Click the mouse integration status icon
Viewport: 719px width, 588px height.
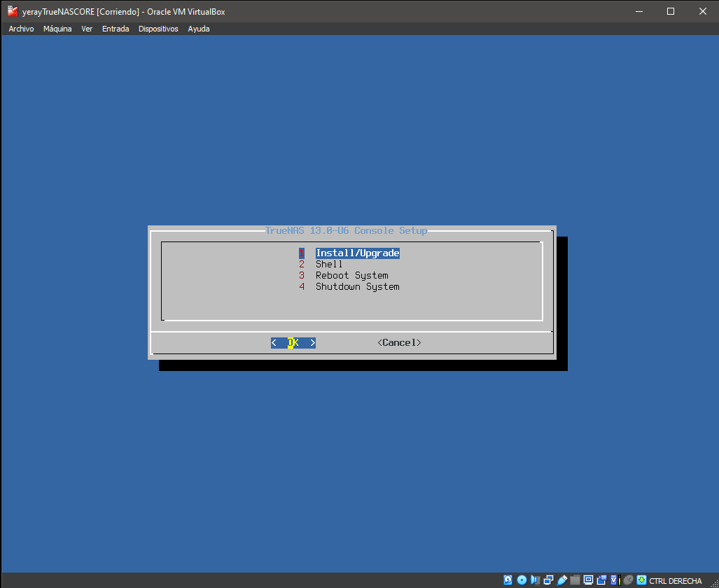tap(628, 580)
